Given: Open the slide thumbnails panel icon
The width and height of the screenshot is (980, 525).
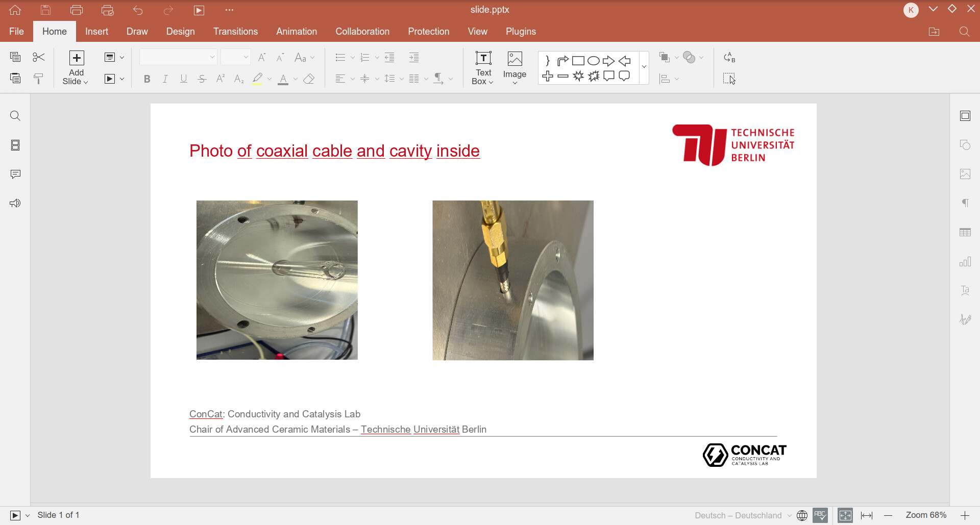Looking at the screenshot, I should pos(15,145).
